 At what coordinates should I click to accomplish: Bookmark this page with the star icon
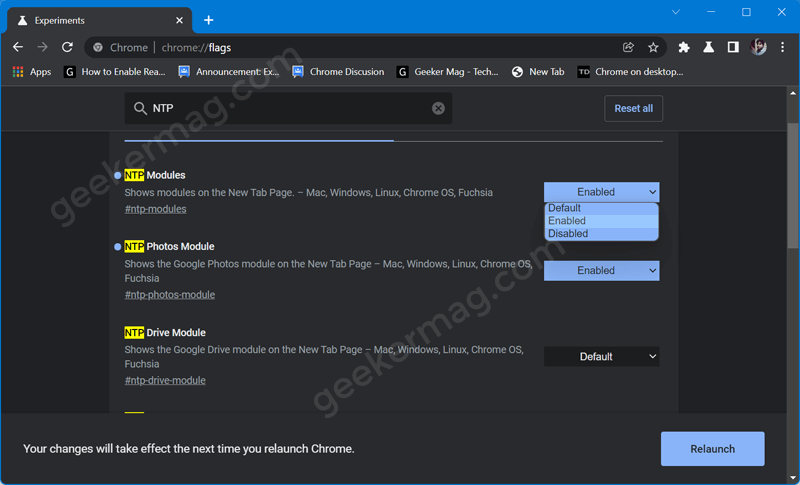tap(653, 47)
